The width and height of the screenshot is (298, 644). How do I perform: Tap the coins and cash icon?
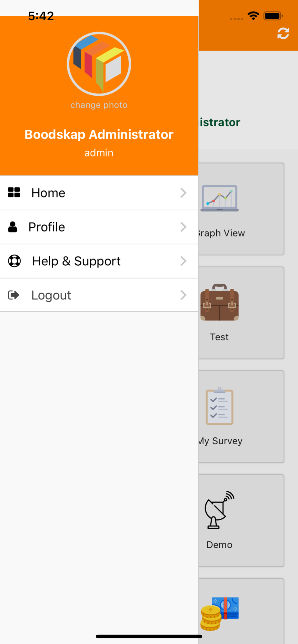pyautogui.click(x=219, y=613)
